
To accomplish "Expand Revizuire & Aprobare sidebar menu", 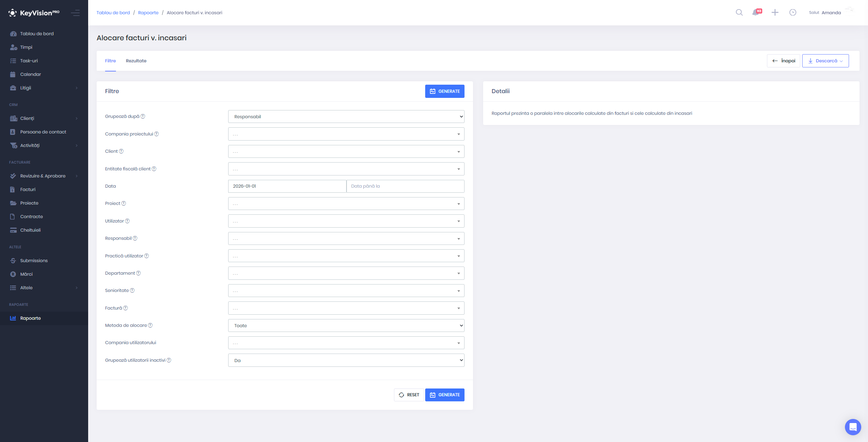I will point(44,176).
